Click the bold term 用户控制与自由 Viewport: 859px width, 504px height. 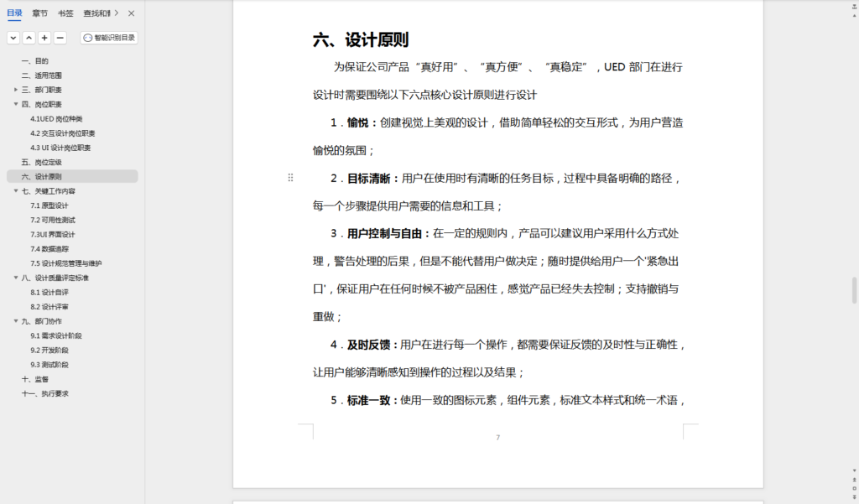coord(384,234)
